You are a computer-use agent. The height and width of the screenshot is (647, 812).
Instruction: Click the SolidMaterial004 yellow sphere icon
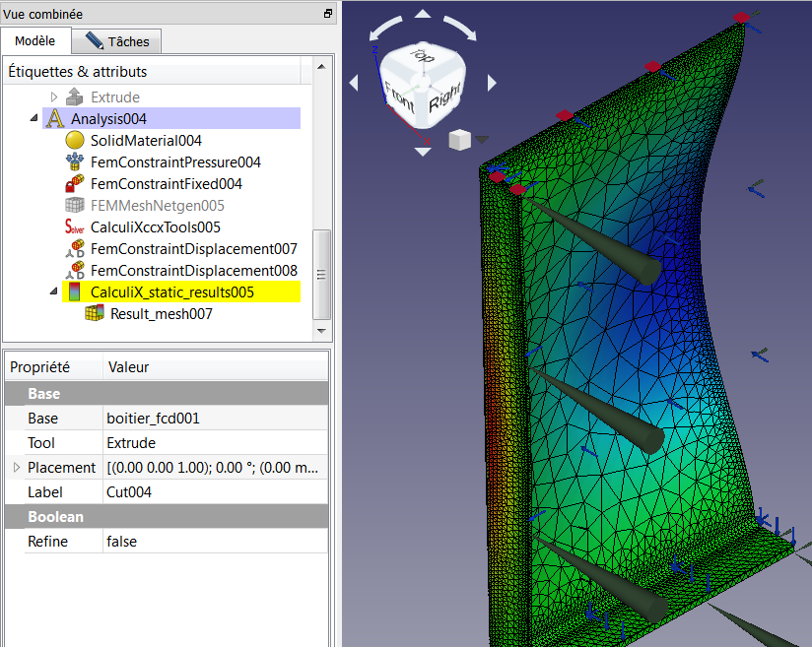[x=75, y=141]
